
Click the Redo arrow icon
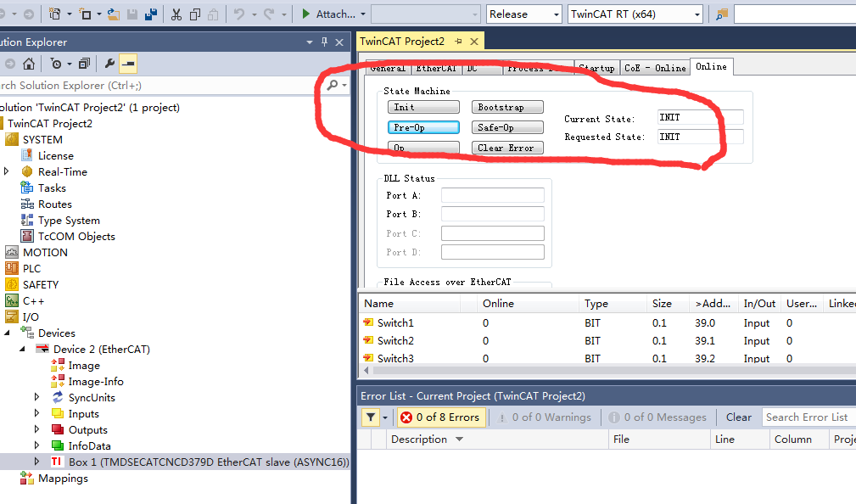point(269,14)
